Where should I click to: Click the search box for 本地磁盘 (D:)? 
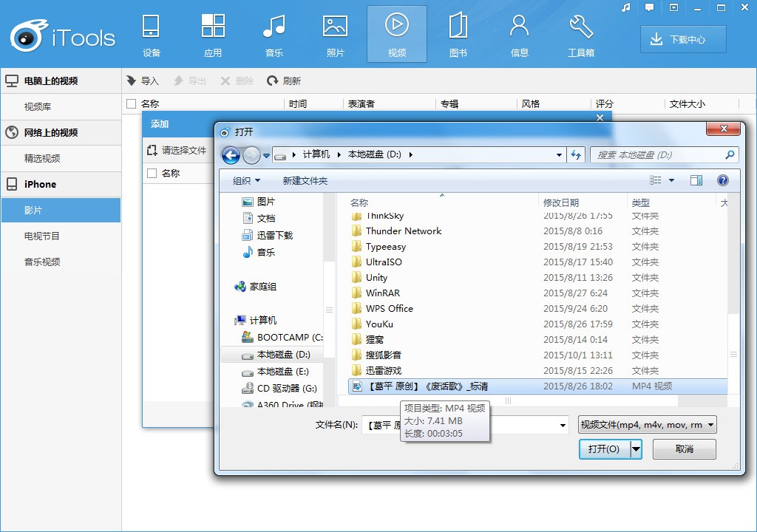point(658,155)
